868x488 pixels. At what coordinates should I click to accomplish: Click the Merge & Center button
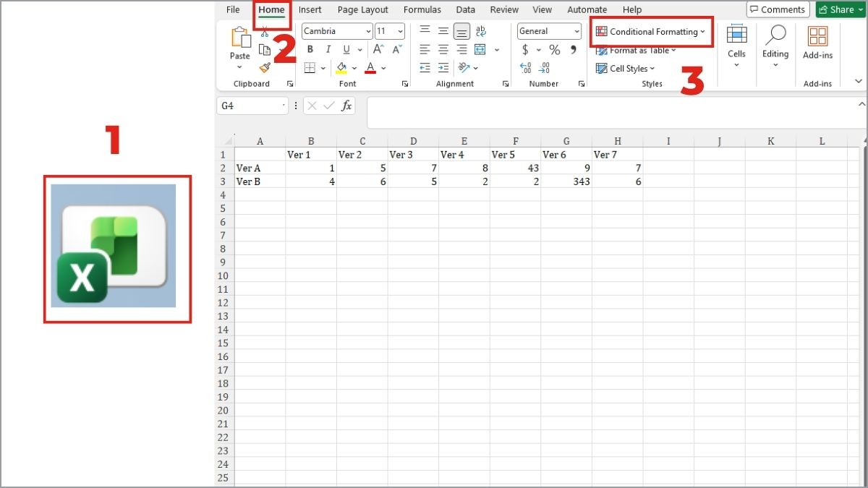point(481,50)
